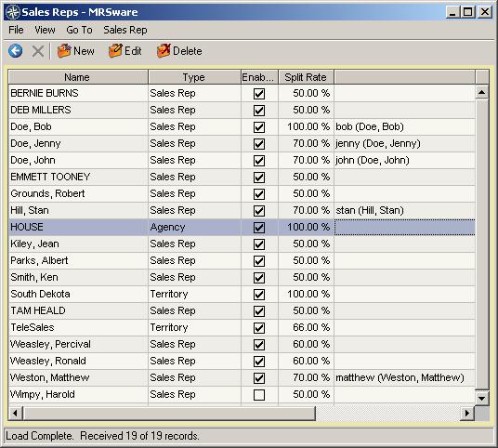Sort list by Name column header
498x448 pixels.
[x=78, y=77]
